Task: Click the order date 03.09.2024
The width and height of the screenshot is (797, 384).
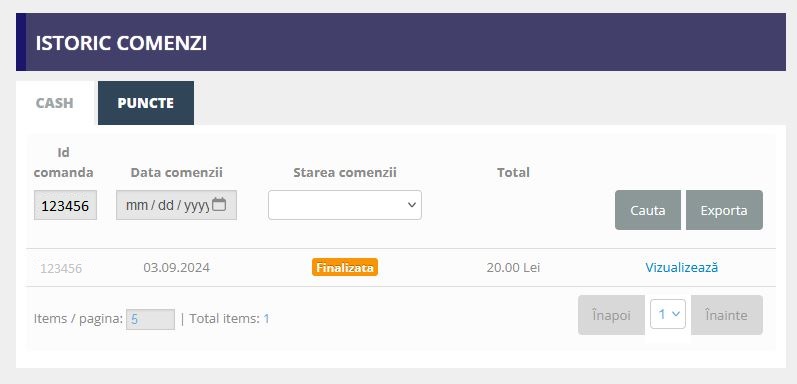Action: coord(176,268)
